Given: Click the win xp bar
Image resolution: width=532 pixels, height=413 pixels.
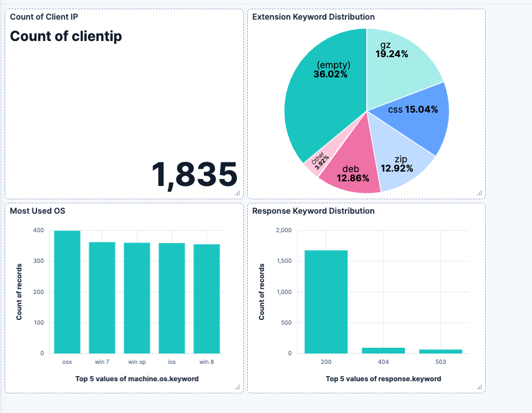Looking at the screenshot, I should [x=137, y=298].
